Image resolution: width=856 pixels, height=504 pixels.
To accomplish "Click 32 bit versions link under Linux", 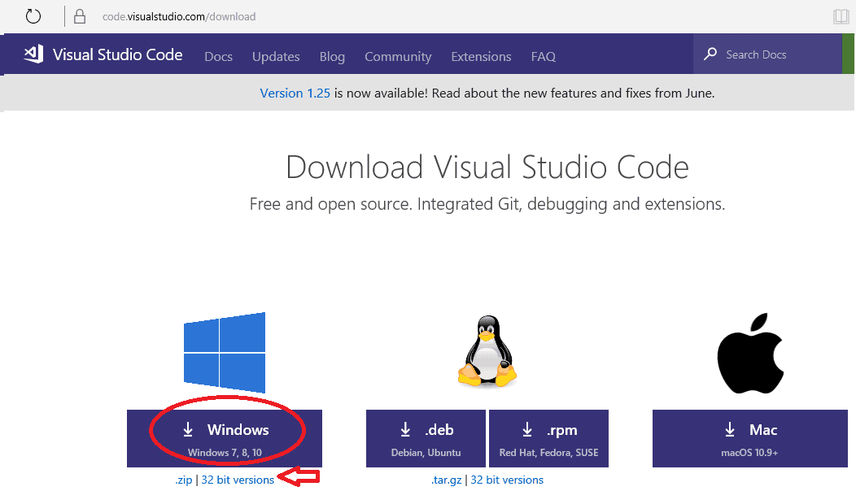I will click(x=507, y=480).
